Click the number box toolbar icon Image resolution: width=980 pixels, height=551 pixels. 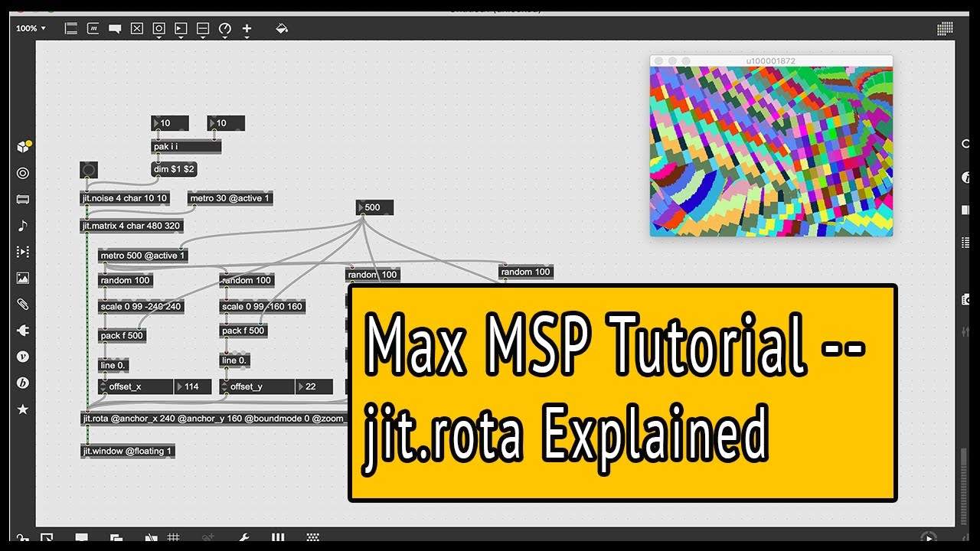click(181, 28)
